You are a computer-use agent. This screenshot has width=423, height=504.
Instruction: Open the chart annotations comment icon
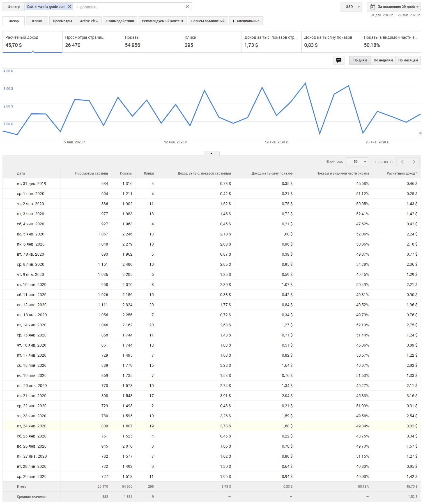tap(339, 60)
